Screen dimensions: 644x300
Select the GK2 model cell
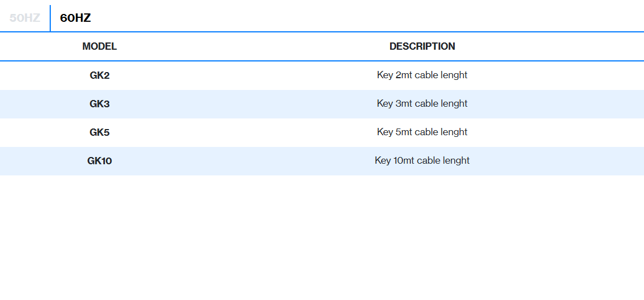tap(99, 75)
